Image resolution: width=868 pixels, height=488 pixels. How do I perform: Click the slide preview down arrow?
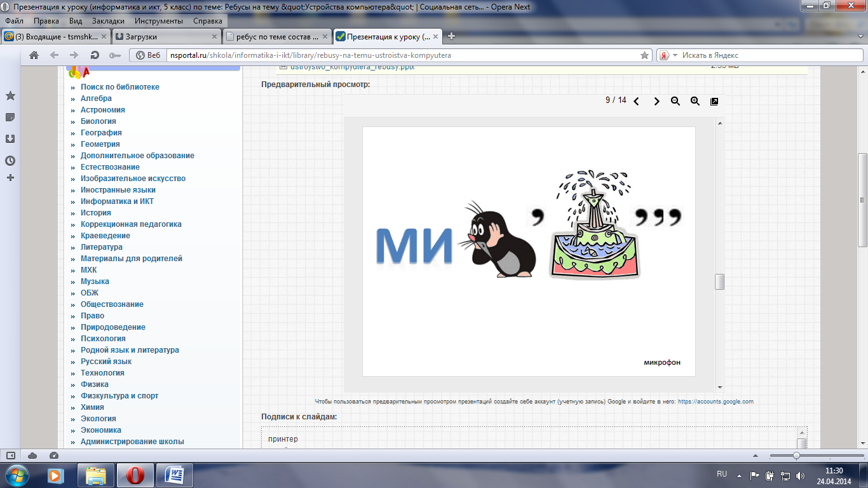pyautogui.click(x=719, y=387)
